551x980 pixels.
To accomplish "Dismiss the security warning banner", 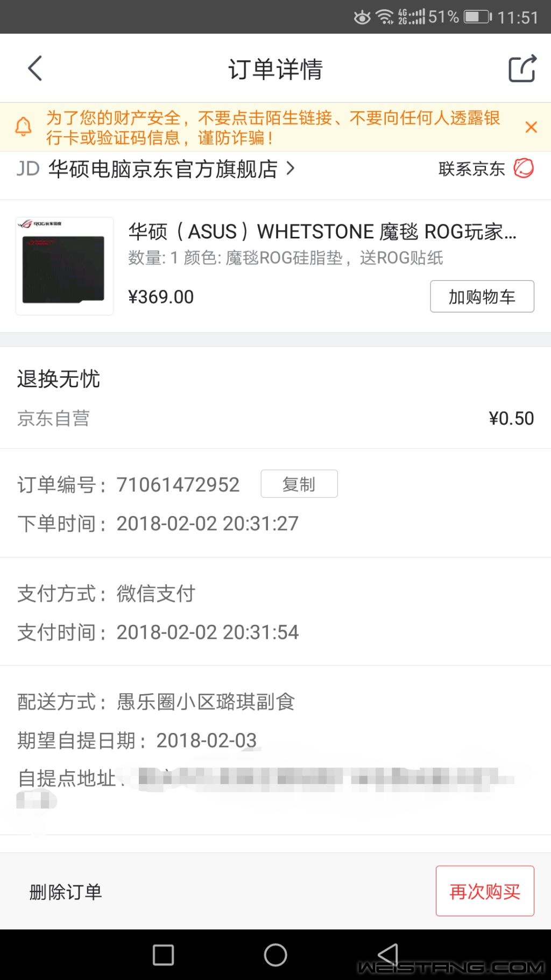I will click(531, 128).
